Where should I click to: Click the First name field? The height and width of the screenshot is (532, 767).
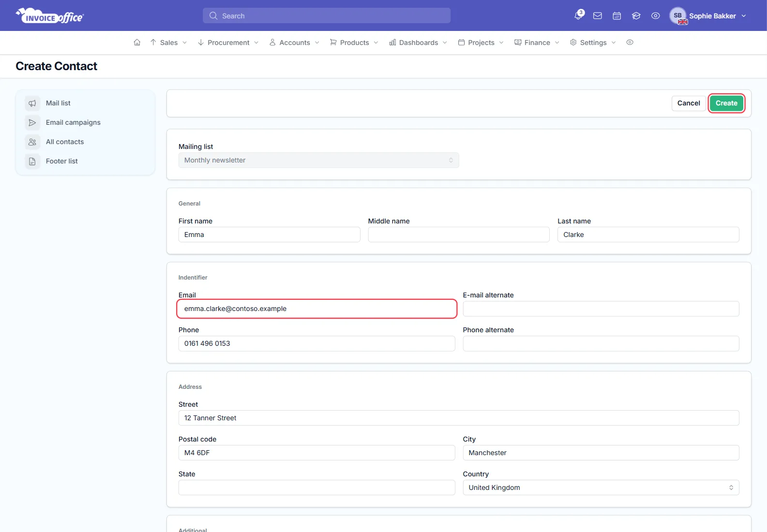(x=269, y=235)
